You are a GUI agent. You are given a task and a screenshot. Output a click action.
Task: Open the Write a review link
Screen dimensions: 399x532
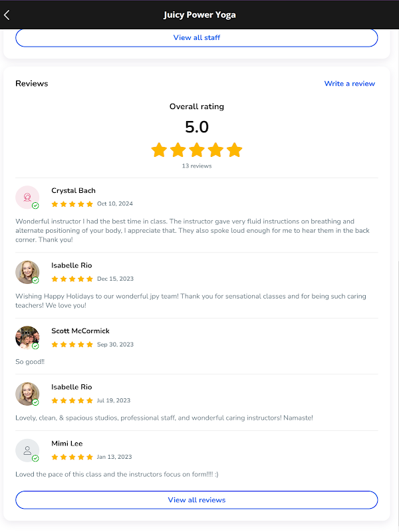349,84
